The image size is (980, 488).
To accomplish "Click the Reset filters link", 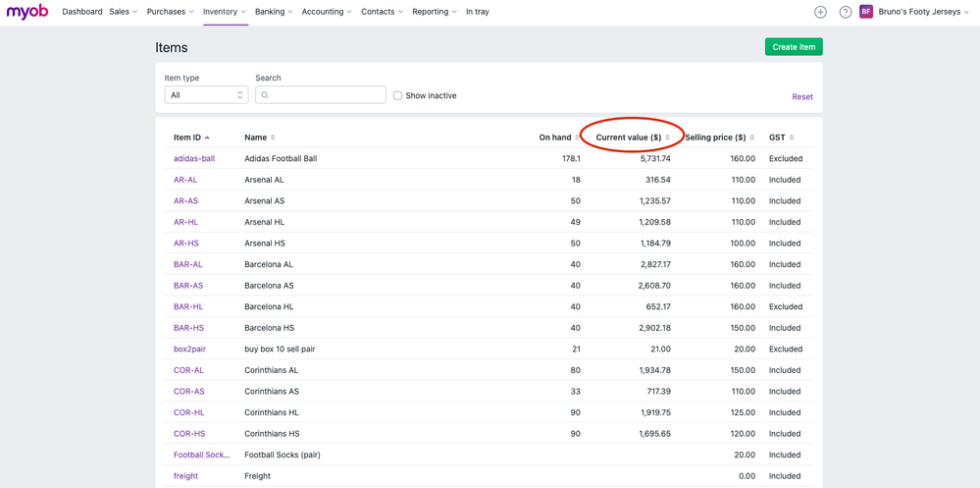I will (801, 96).
